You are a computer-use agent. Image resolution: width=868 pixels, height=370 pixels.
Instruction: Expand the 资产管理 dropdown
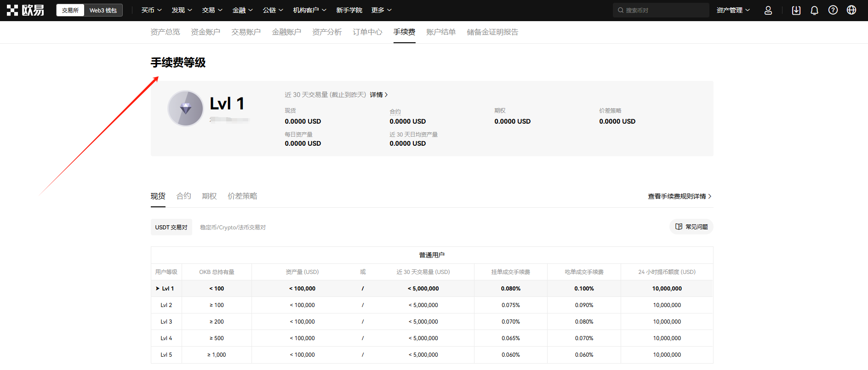point(733,10)
